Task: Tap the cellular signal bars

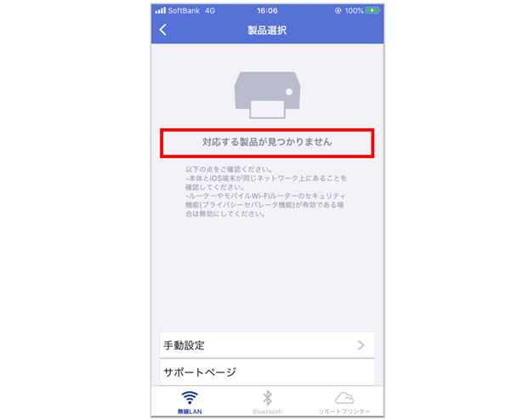Action: pyautogui.click(x=160, y=10)
